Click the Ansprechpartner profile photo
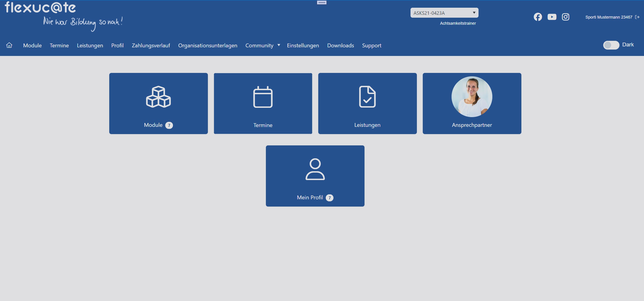 click(x=472, y=97)
